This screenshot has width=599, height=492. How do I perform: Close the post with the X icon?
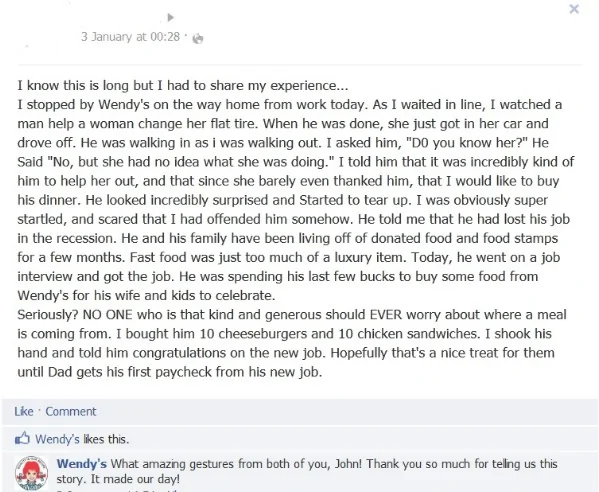574,9
